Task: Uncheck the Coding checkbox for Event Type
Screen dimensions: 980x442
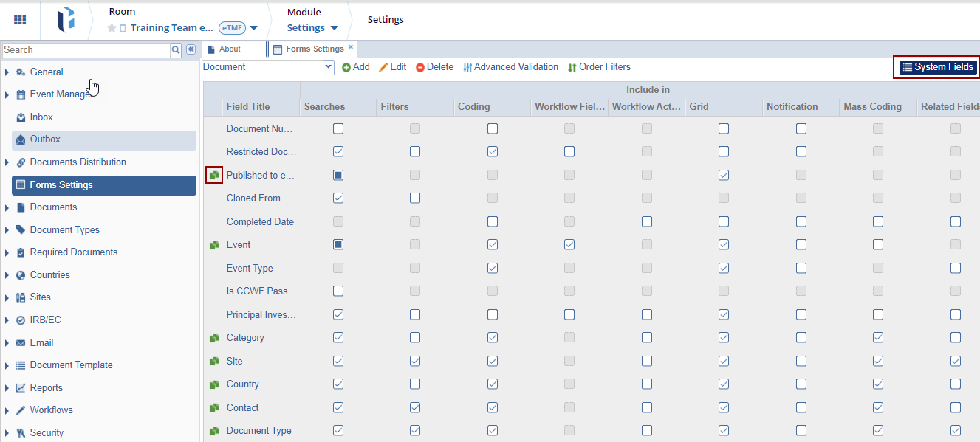Action: [493, 268]
